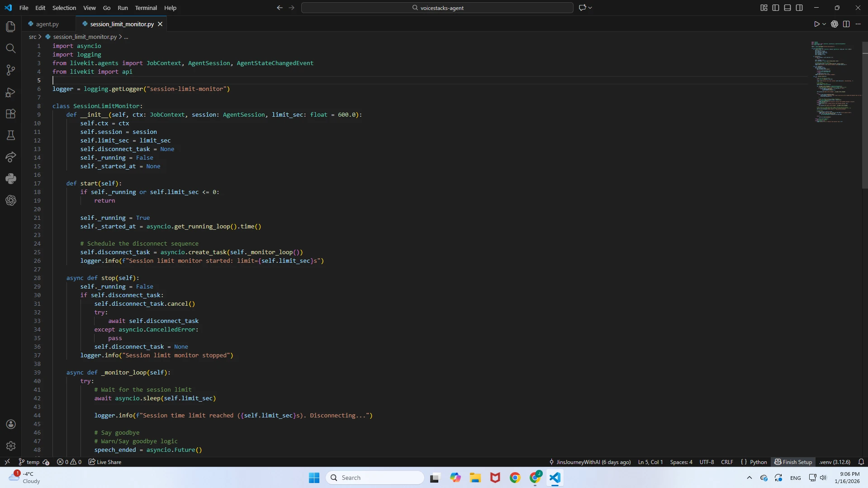Click the editor vertical scrollbar slider
Viewport: 868px width, 488px height.
tap(865, 115)
